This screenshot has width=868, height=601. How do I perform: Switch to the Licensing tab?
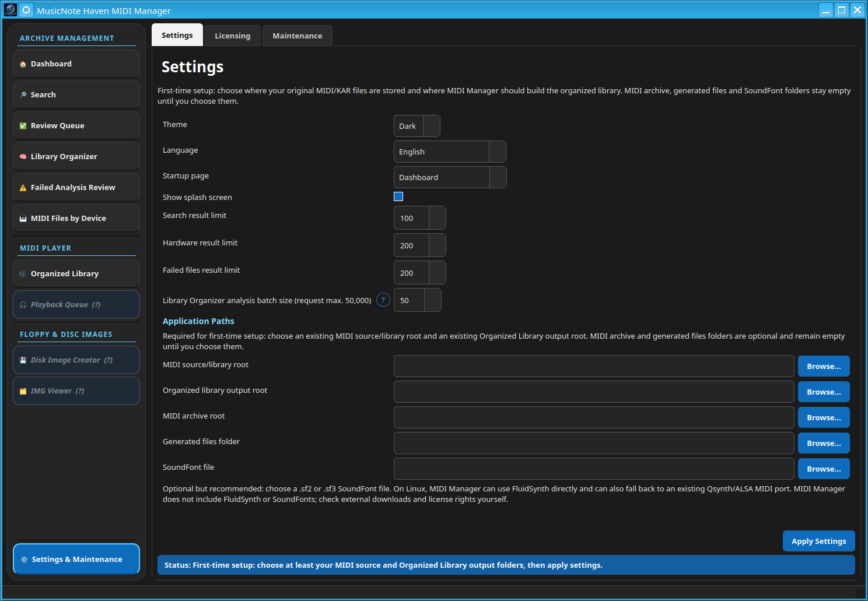tap(233, 36)
